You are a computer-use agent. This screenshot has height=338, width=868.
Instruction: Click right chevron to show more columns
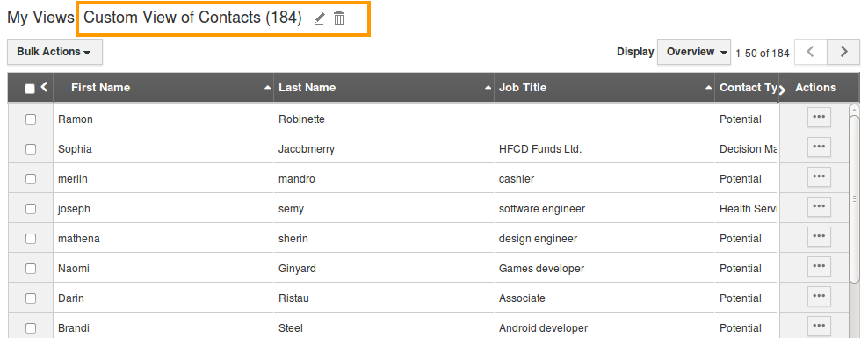tap(782, 90)
